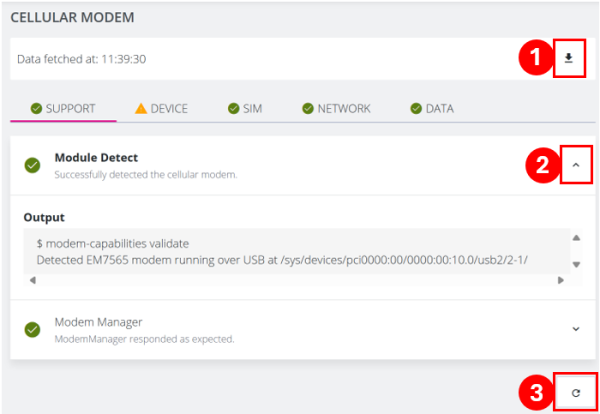The width and height of the screenshot is (600, 414).
Task: Refresh the cellular modem diagnostics
Action: (575, 393)
